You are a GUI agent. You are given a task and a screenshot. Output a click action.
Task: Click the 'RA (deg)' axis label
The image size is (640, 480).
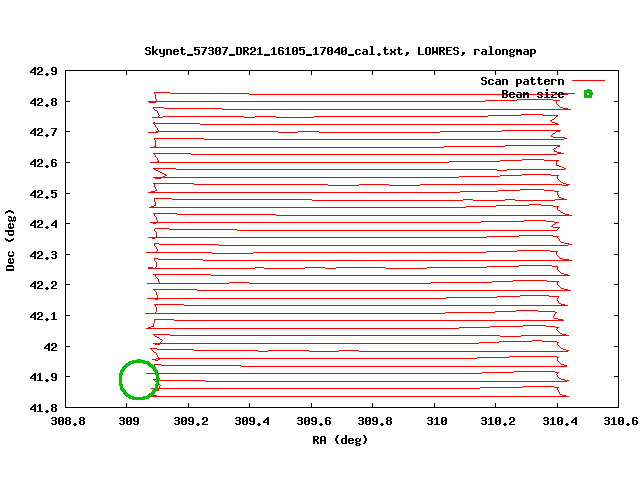point(340,440)
